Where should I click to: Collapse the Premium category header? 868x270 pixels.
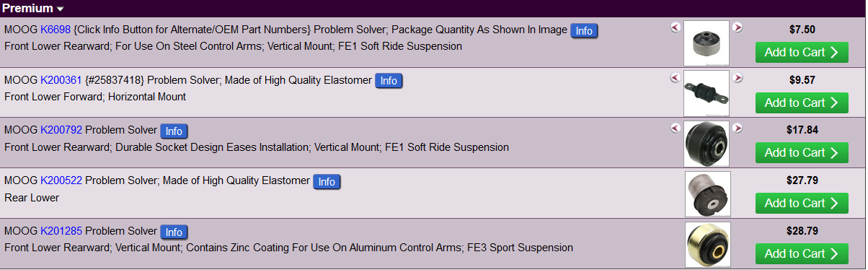pos(33,9)
